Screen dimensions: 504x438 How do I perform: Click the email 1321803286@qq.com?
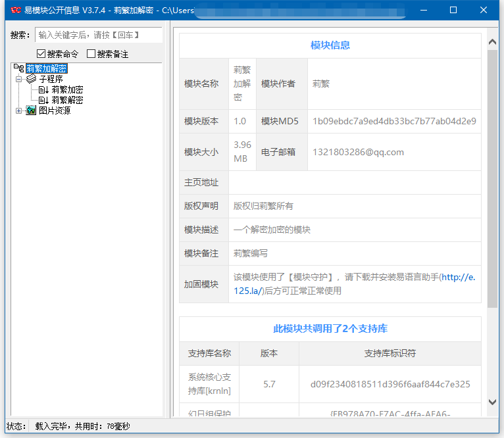click(358, 152)
